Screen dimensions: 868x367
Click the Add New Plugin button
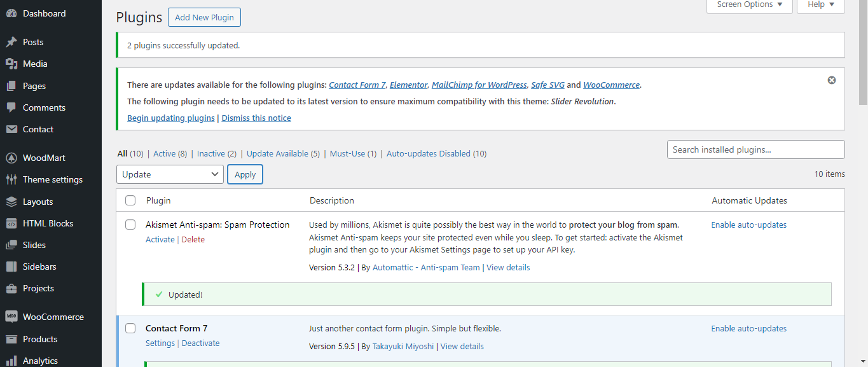click(x=204, y=17)
